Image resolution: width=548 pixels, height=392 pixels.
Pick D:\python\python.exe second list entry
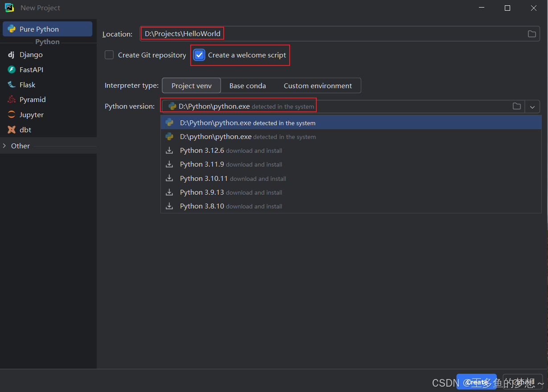point(351,137)
